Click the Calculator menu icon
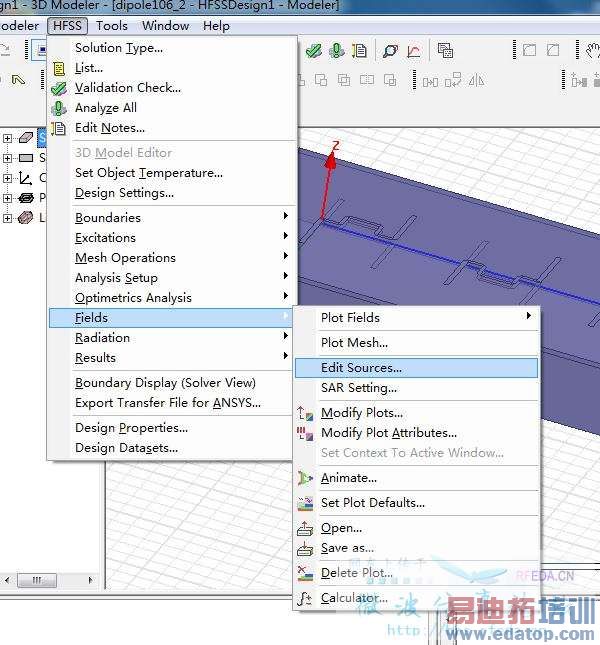Viewport: 600px width, 645px height. pos(305,598)
